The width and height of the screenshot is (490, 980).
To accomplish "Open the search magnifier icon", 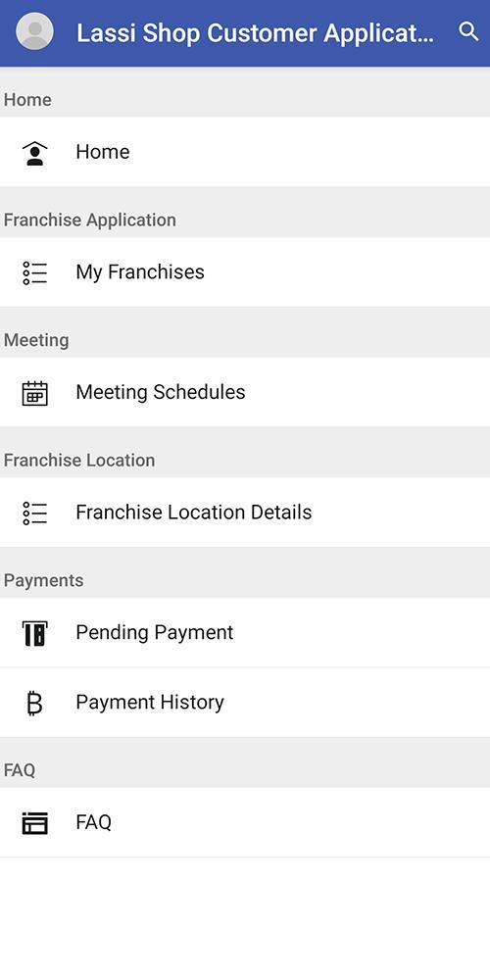I will [468, 31].
